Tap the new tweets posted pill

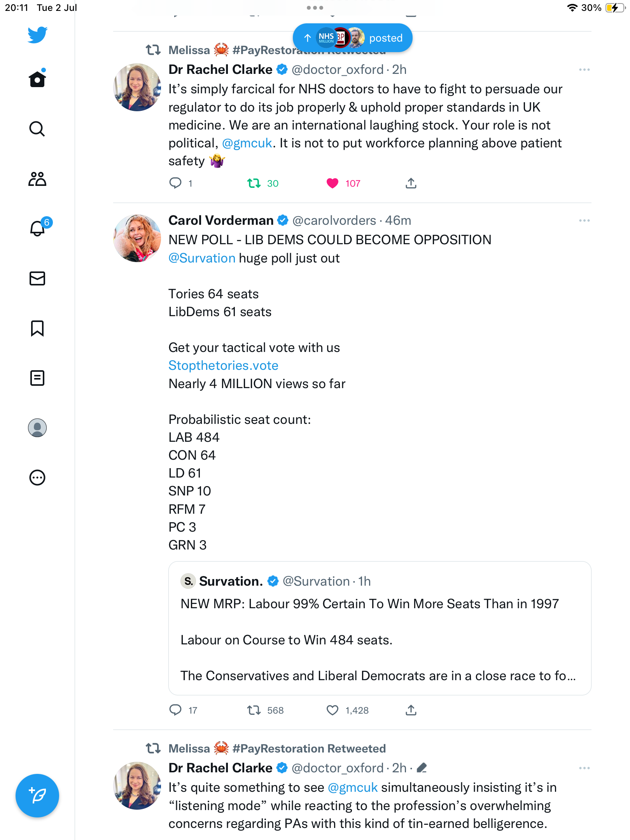point(352,38)
